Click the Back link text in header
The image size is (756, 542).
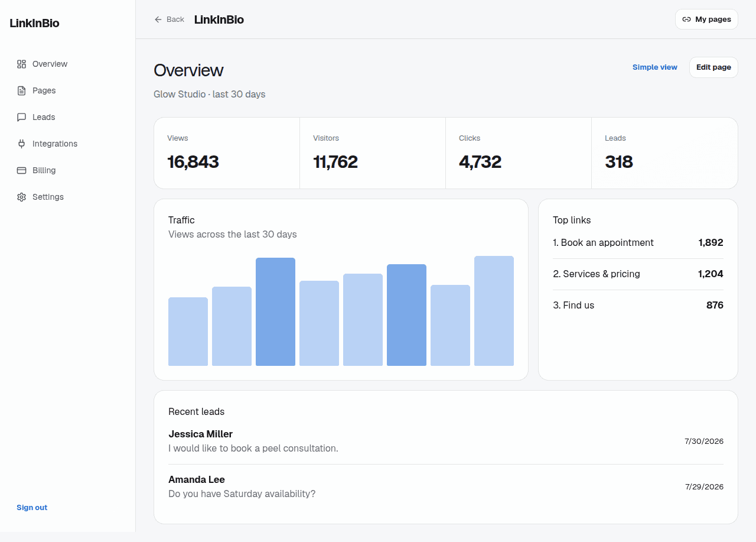point(175,20)
